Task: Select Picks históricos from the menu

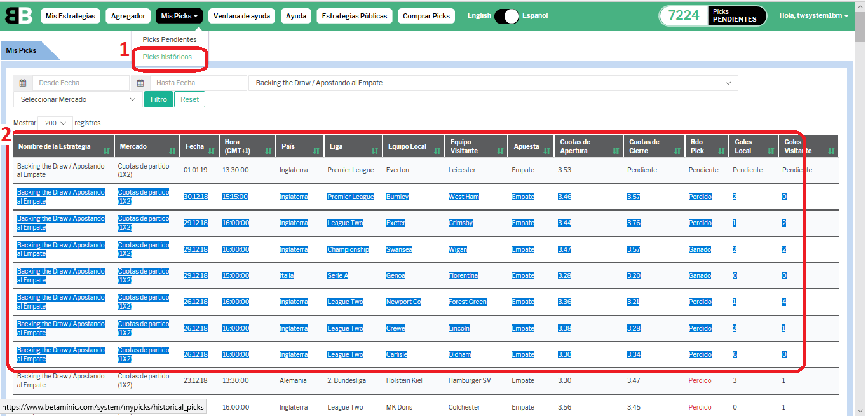Action: (x=167, y=57)
